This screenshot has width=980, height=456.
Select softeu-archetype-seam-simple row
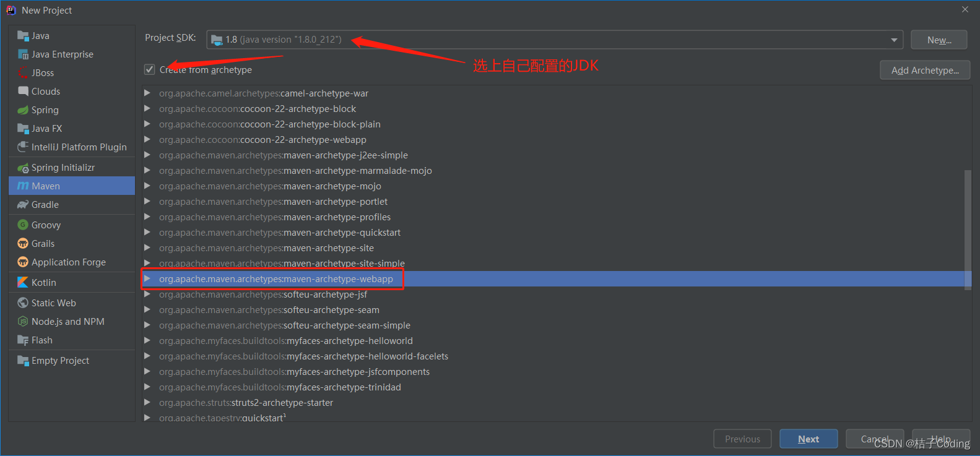pyautogui.click(x=556, y=325)
